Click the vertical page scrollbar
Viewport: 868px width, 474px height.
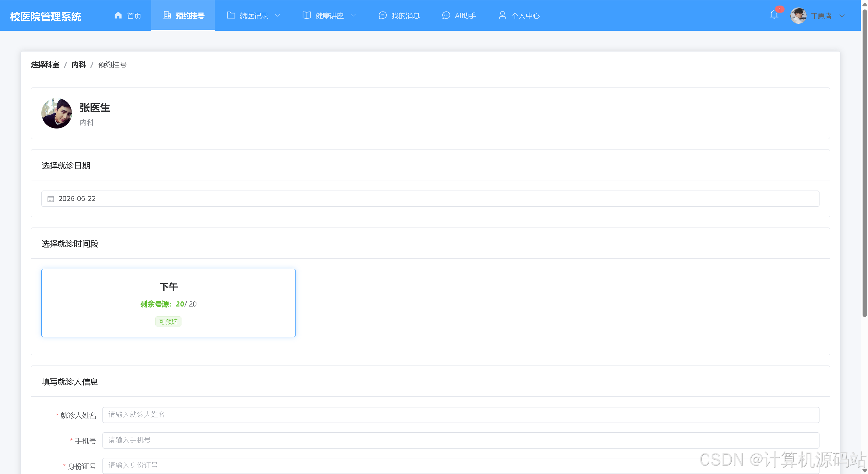click(865, 163)
